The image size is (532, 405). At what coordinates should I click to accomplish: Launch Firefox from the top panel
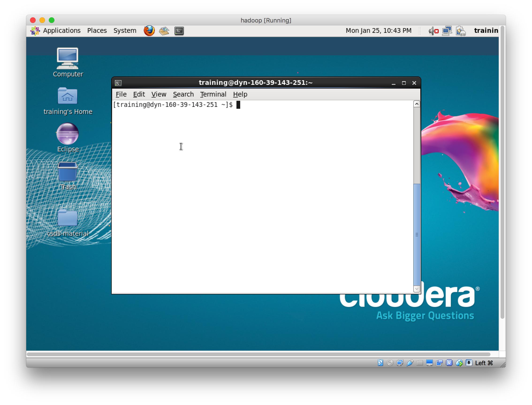[149, 31]
